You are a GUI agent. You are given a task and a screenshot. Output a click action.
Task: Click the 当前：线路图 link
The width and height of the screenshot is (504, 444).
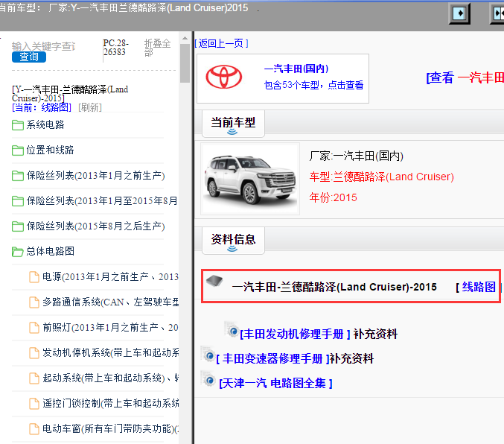tap(42, 107)
